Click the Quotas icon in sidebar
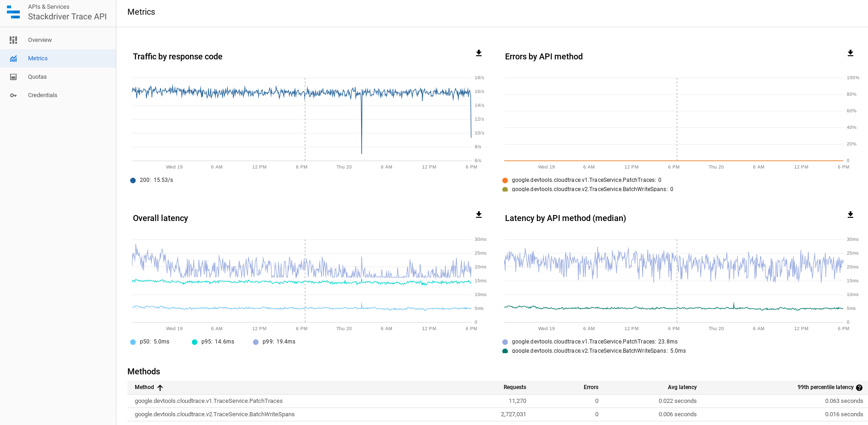This screenshot has width=868, height=425. 13,77
